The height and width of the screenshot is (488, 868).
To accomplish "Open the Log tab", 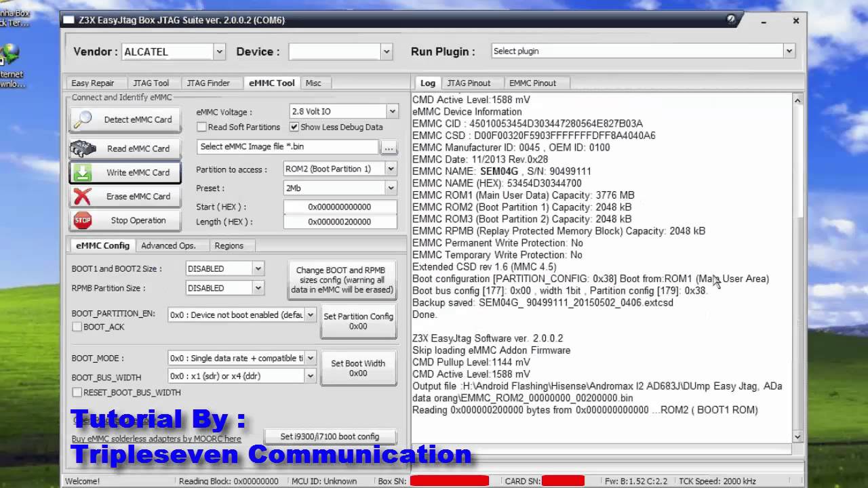I will pos(428,83).
